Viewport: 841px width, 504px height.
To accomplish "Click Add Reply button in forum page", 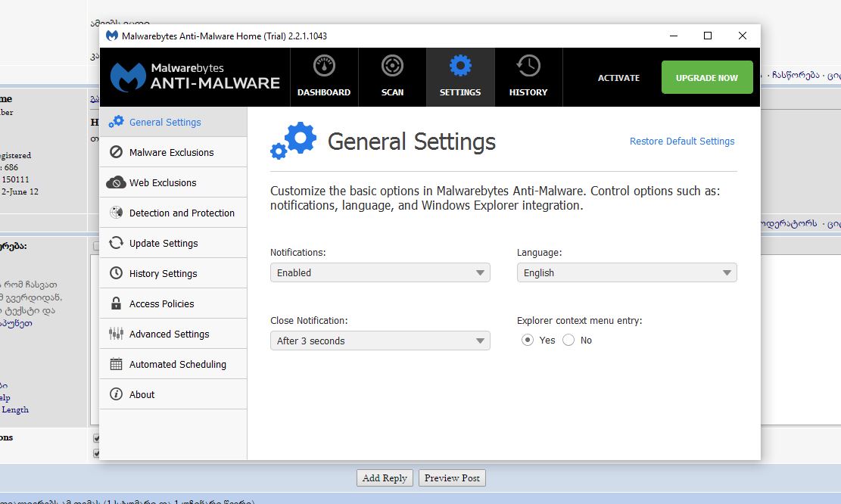I will pyautogui.click(x=385, y=478).
